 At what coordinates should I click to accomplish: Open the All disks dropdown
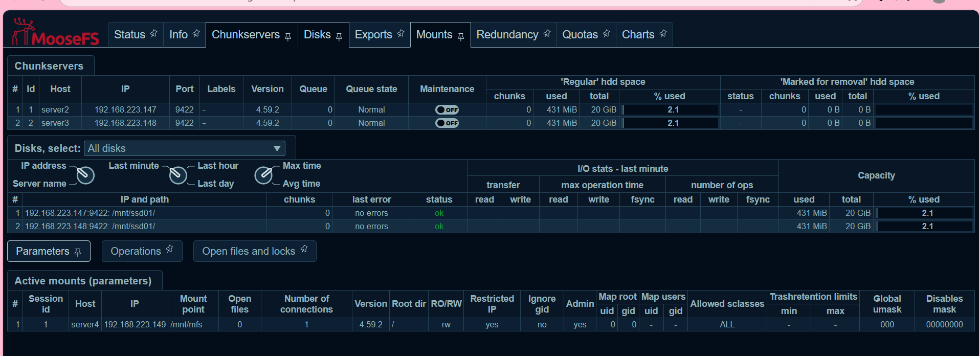coord(185,148)
